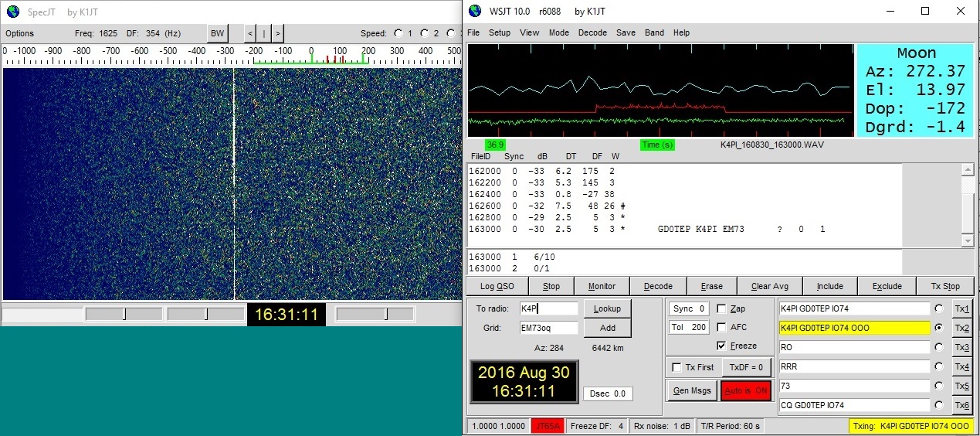
Task: Open the Options menu in SpecJT
Action: tap(20, 33)
